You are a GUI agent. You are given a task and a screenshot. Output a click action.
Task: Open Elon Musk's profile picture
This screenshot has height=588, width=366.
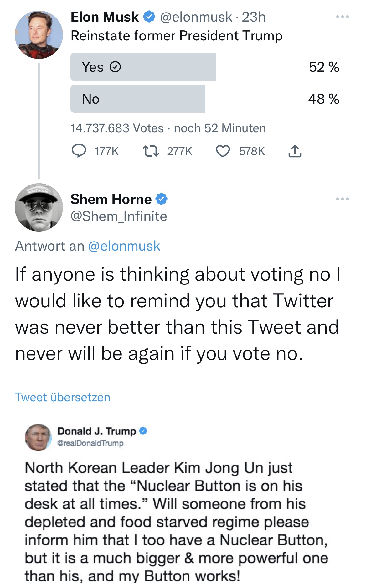39,35
